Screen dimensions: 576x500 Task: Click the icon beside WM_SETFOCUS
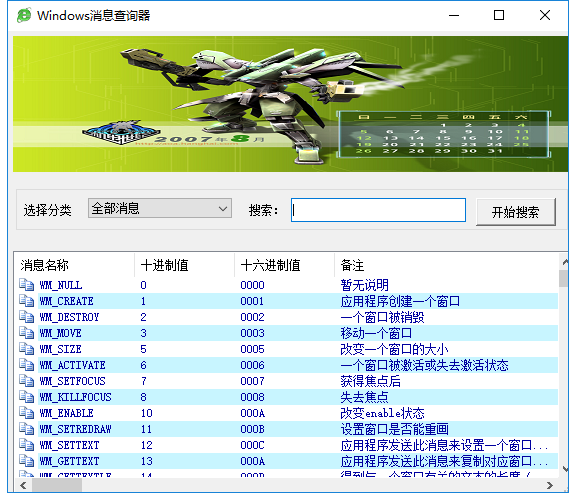pos(26,381)
